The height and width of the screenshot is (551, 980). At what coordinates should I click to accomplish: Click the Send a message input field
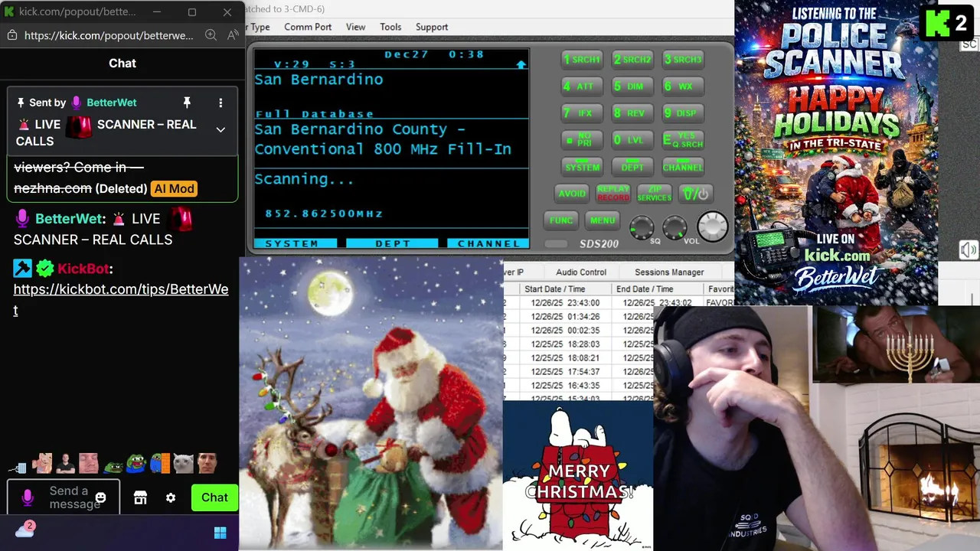[x=64, y=497]
